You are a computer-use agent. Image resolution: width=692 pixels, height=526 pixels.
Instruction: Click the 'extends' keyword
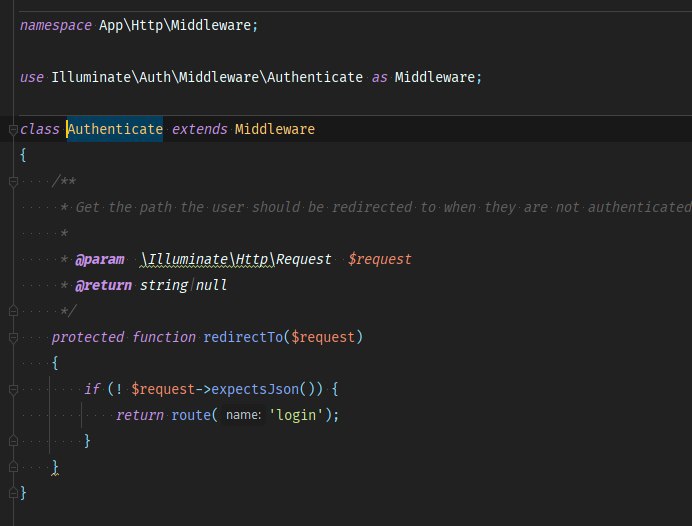199,129
